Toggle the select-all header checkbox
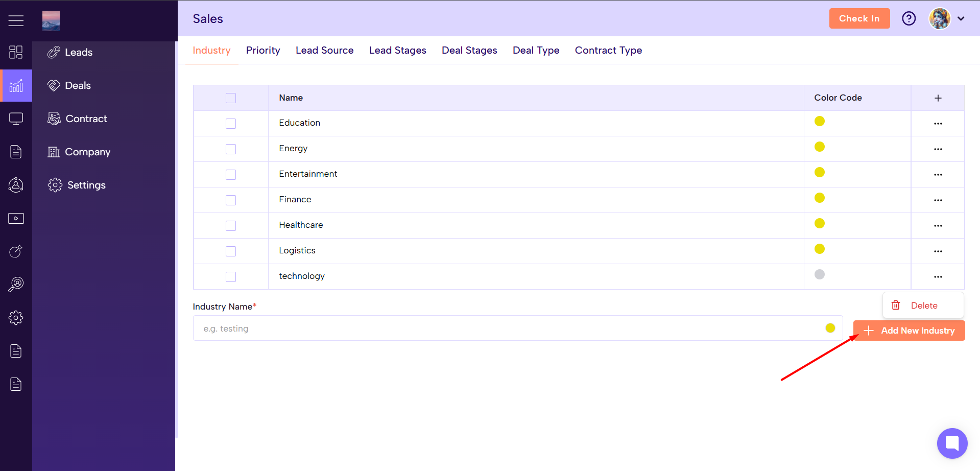 (x=231, y=98)
